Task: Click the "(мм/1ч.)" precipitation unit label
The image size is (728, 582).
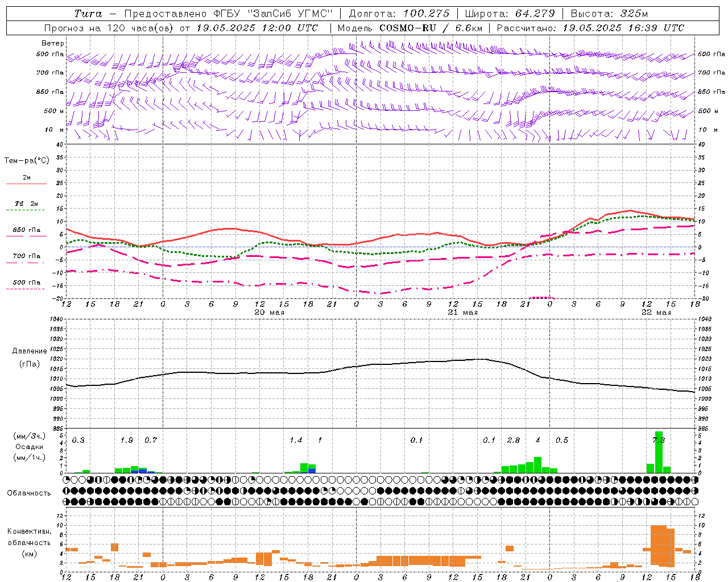Action: (x=29, y=458)
